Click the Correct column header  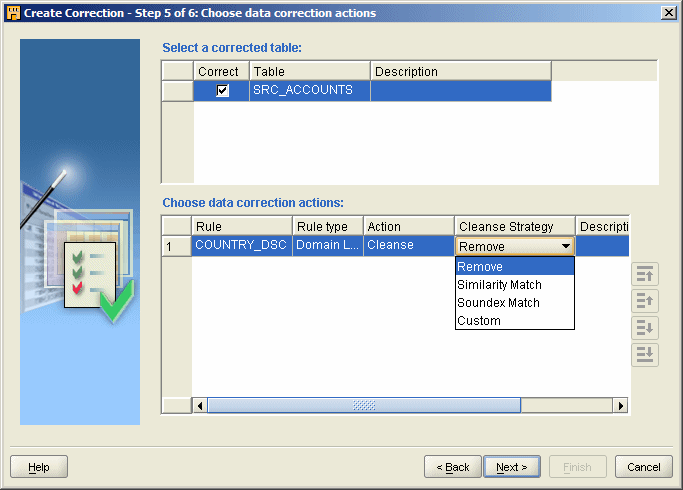pyautogui.click(x=221, y=71)
